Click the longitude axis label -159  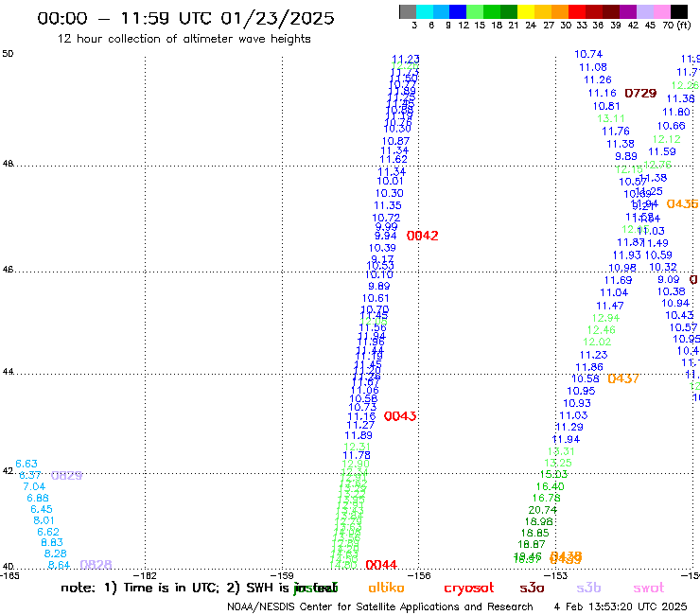pos(283,576)
